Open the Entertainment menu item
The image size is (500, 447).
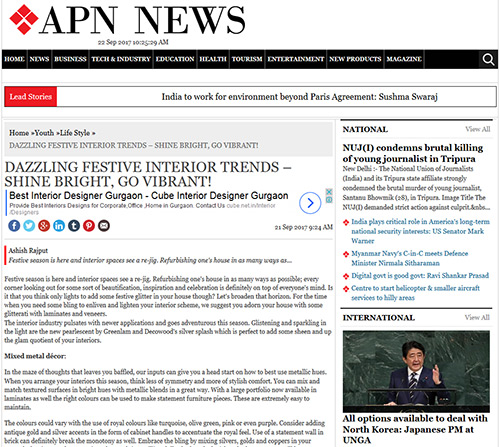tap(296, 59)
